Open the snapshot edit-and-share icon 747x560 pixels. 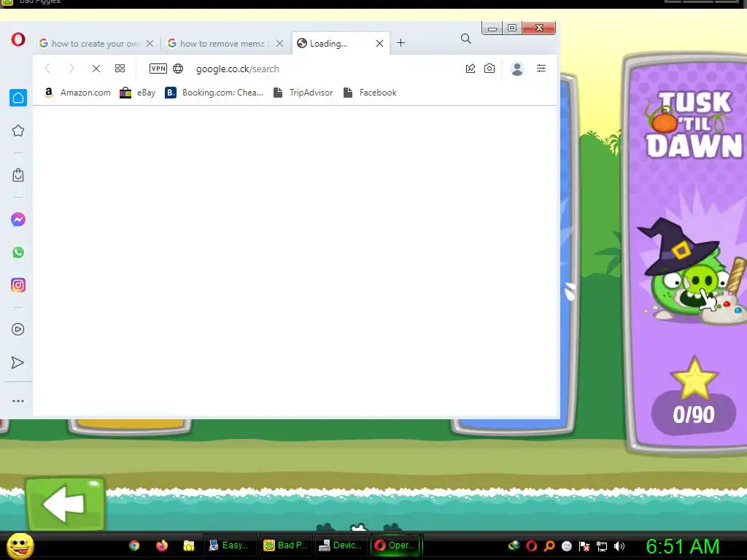tap(471, 69)
